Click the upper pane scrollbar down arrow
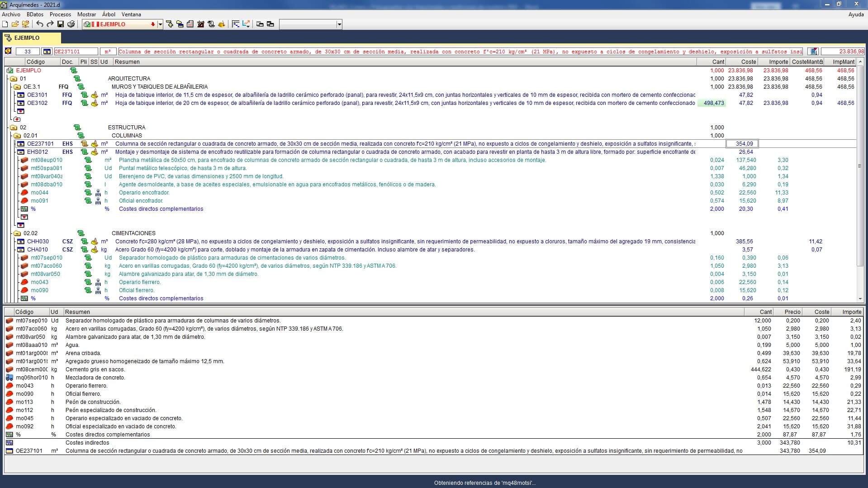This screenshot has height=488, width=868. tap(860, 299)
